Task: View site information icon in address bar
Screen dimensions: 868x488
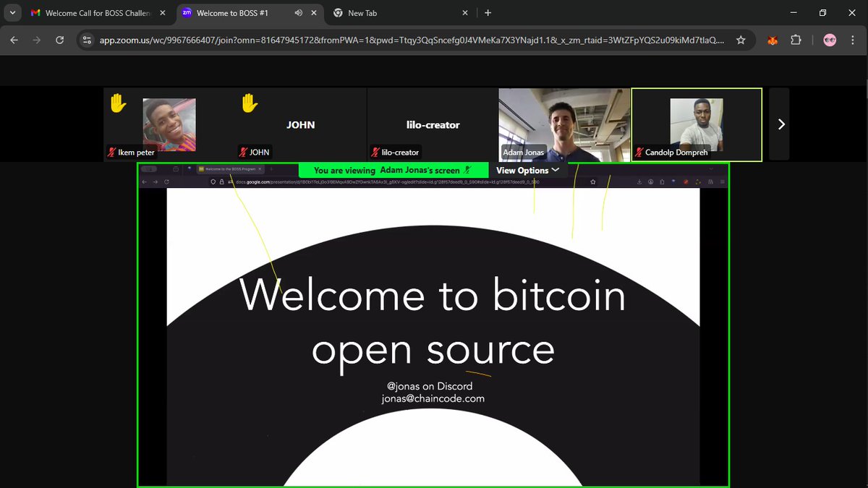Action: [x=87, y=40]
